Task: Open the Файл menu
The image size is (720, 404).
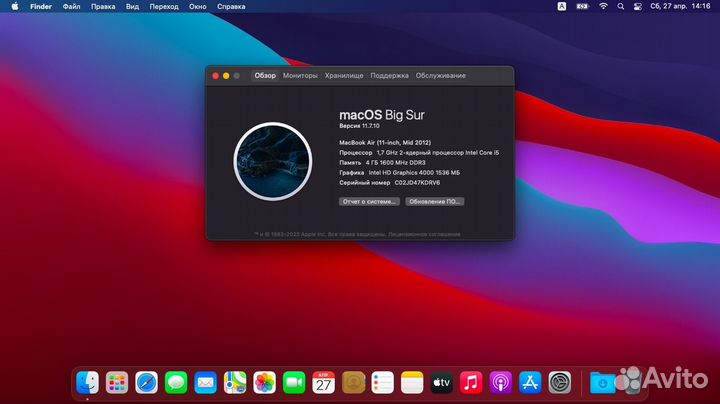Action: point(71,6)
